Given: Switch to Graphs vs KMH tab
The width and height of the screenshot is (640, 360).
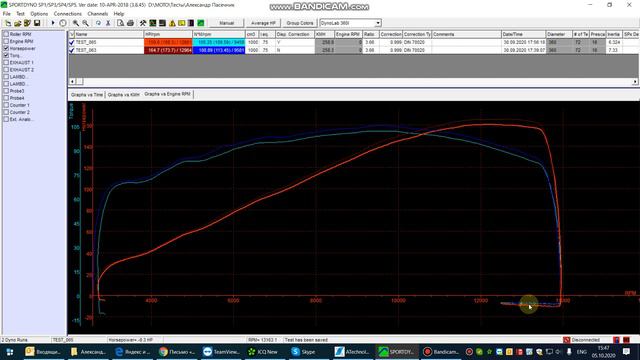Looking at the screenshot, I should coord(124,95).
